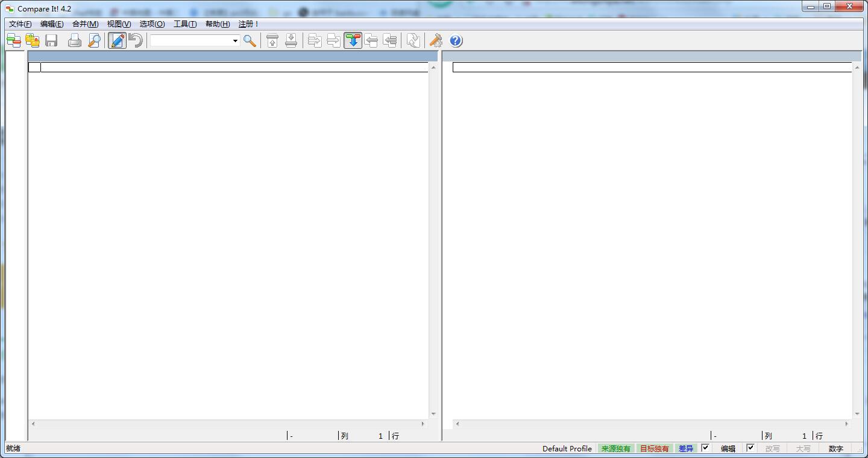868x458 pixels.
Task: Jump to previous difference with up-arrow icon
Action: pos(272,40)
